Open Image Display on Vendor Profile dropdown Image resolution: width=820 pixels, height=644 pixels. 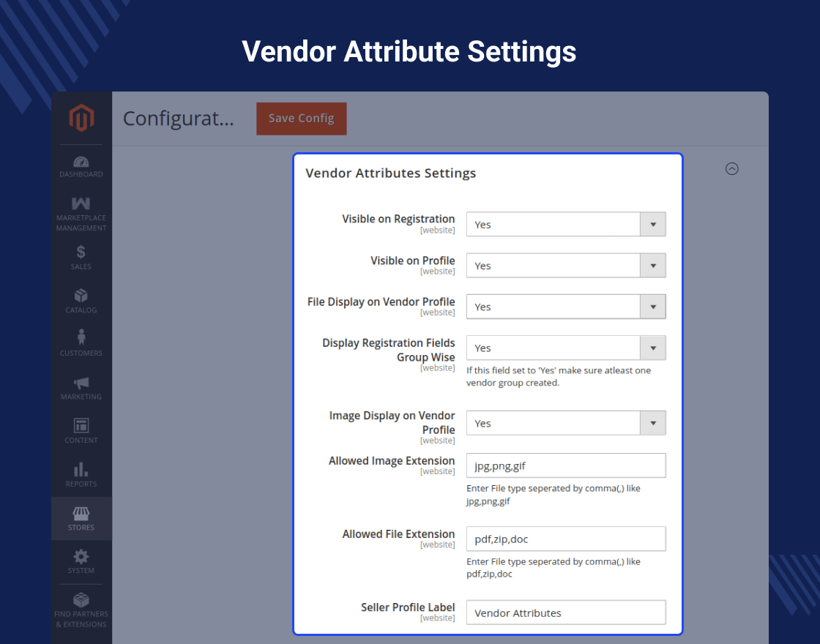tap(566, 423)
